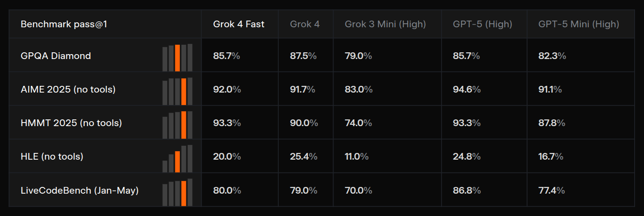The height and width of the screenshot is (216, 644).
Task: Click the AIME 2025 (no tools) label
Action: (x=68, y=89)
